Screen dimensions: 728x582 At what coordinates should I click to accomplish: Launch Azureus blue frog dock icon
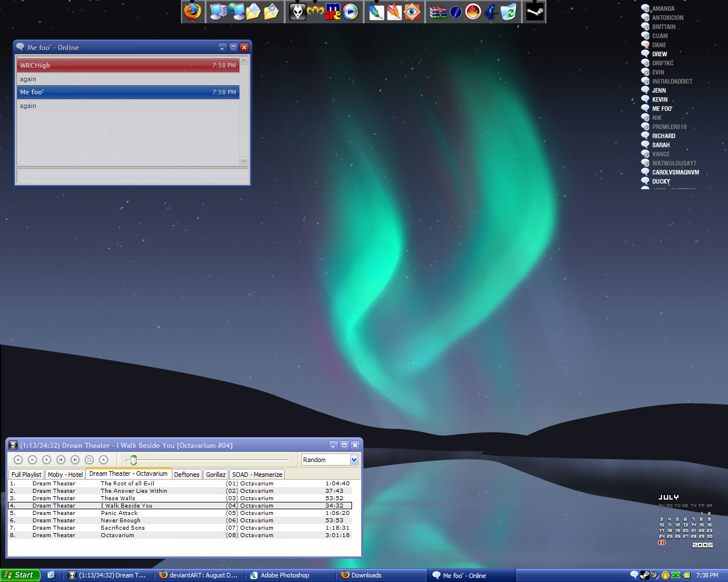click(491, 11)
